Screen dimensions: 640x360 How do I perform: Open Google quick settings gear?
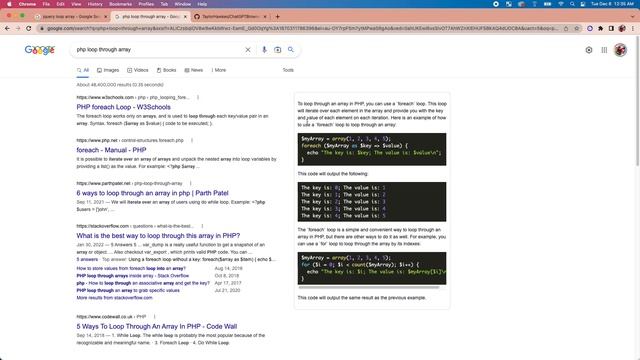pos(589,50)
